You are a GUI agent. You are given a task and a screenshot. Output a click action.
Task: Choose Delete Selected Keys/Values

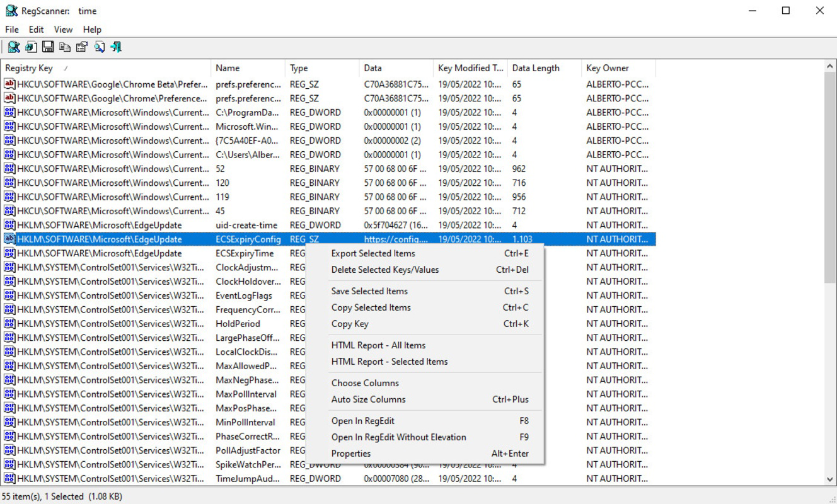tap(424, 270)
